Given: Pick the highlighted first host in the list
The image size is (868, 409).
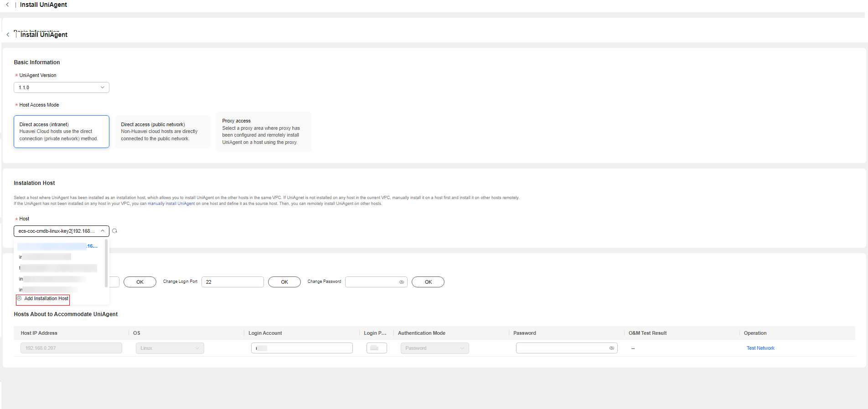Looking at the screenshot, I should 57,246.
